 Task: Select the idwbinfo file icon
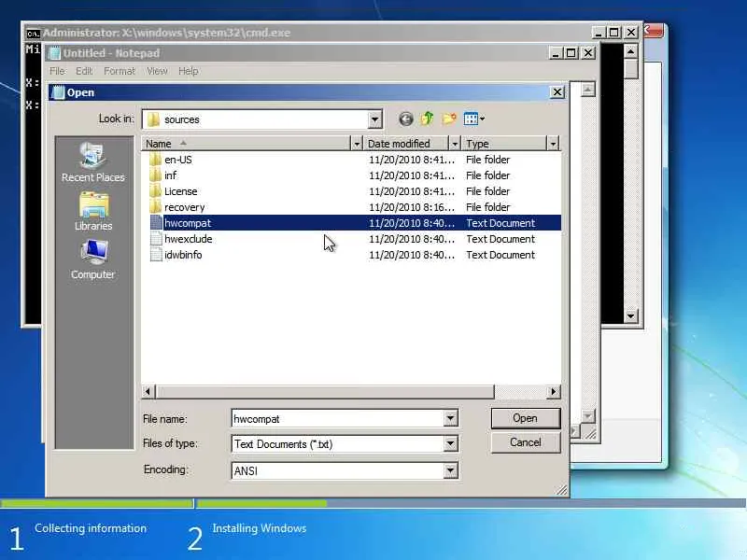pos(156,255)
